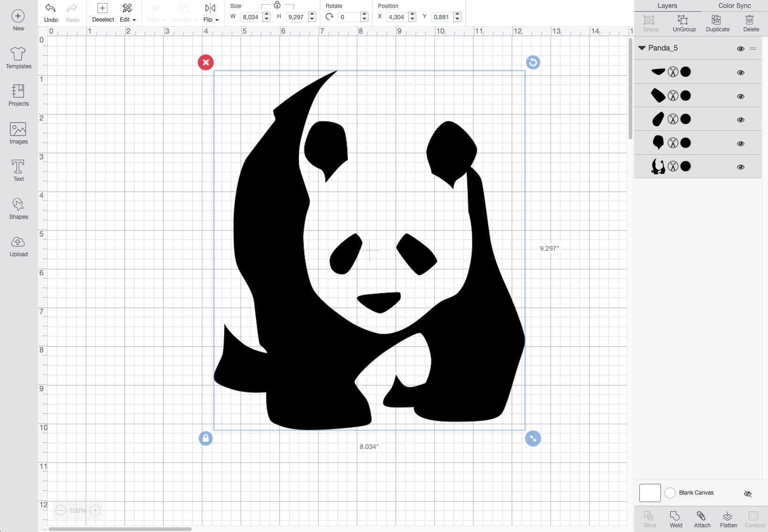Adjust the Y position stepper arrows
The height and width of the screenshot is (532, 768).
(x=457, y=17)
